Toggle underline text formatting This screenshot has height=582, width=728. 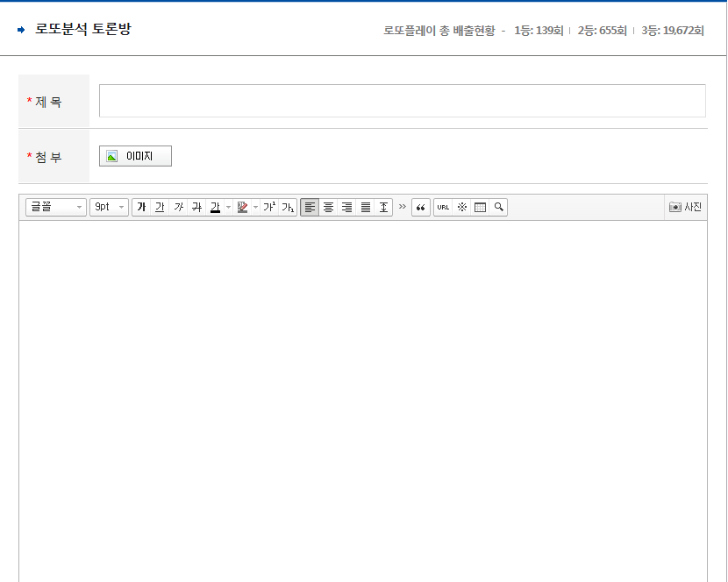(x=160, y=208)
